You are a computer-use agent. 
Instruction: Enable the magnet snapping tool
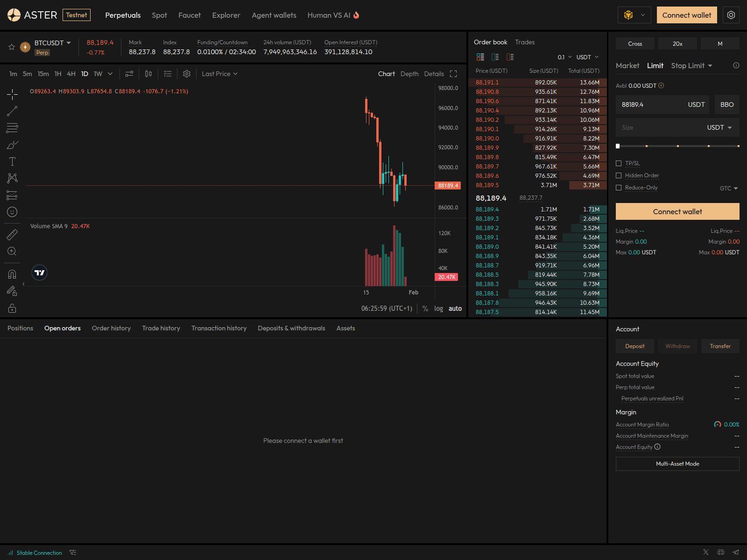click(12, 274)
